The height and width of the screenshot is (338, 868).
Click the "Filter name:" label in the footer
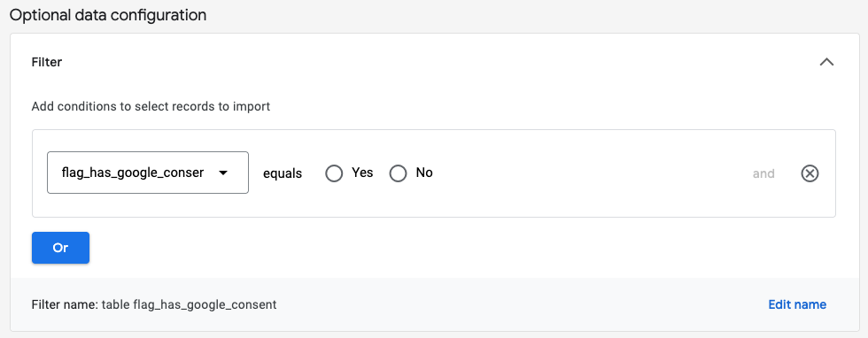(66, 304)
